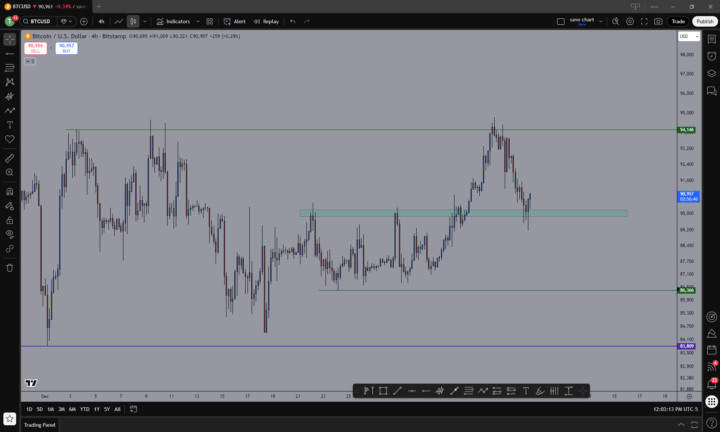Click the green 94,146 price line label
The image size is (720, 432).
pos(687,130)
